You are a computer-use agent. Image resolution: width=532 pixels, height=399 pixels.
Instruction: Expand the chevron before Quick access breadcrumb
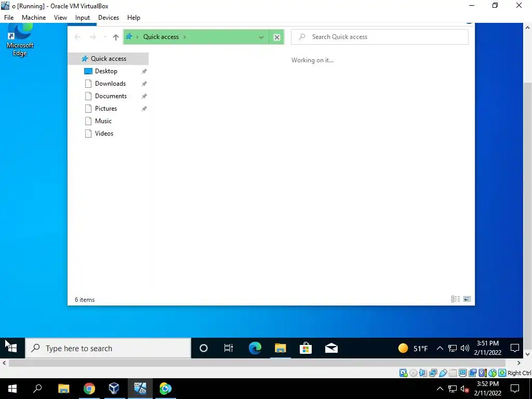[x=137, y=37]
